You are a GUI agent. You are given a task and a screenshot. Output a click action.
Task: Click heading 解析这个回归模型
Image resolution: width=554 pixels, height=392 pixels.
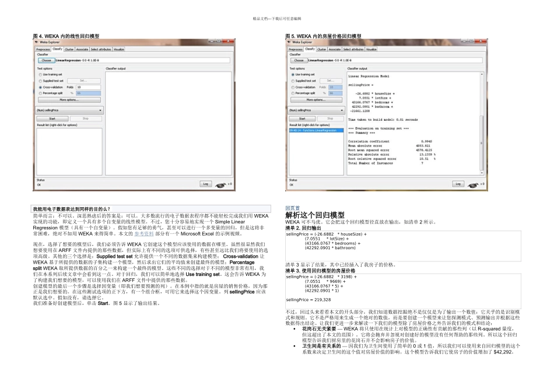tap(315, 215)
